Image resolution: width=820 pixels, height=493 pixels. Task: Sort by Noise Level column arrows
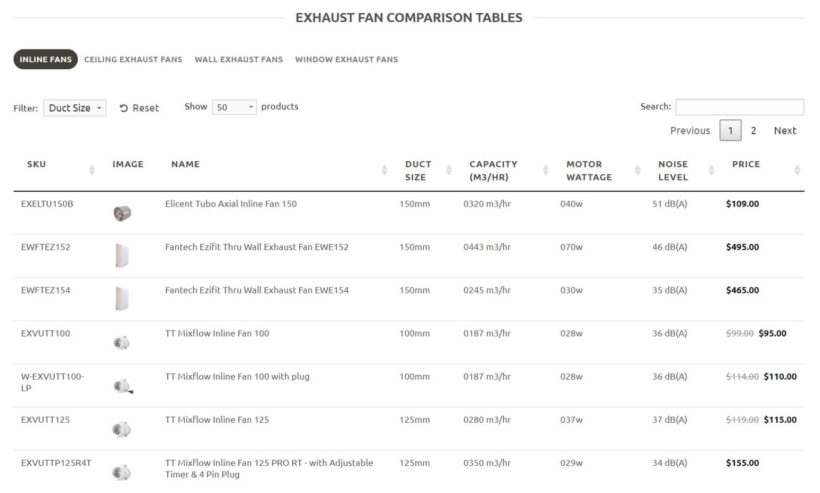tap(709, 171)
